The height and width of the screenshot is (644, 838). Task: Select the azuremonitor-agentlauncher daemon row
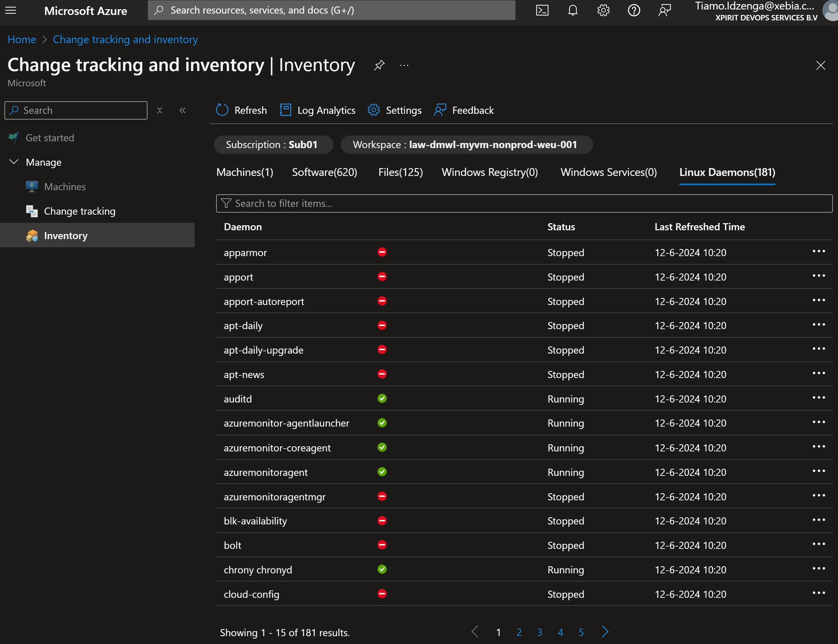(x=524, y=423)
